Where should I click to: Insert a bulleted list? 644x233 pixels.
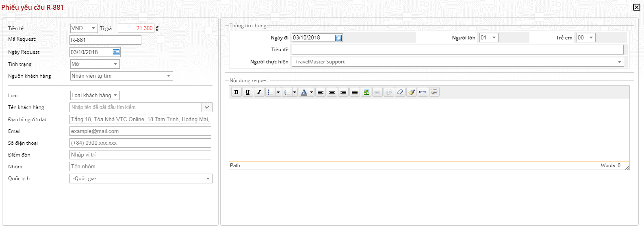pyautogui.click(x=271, y=92)
